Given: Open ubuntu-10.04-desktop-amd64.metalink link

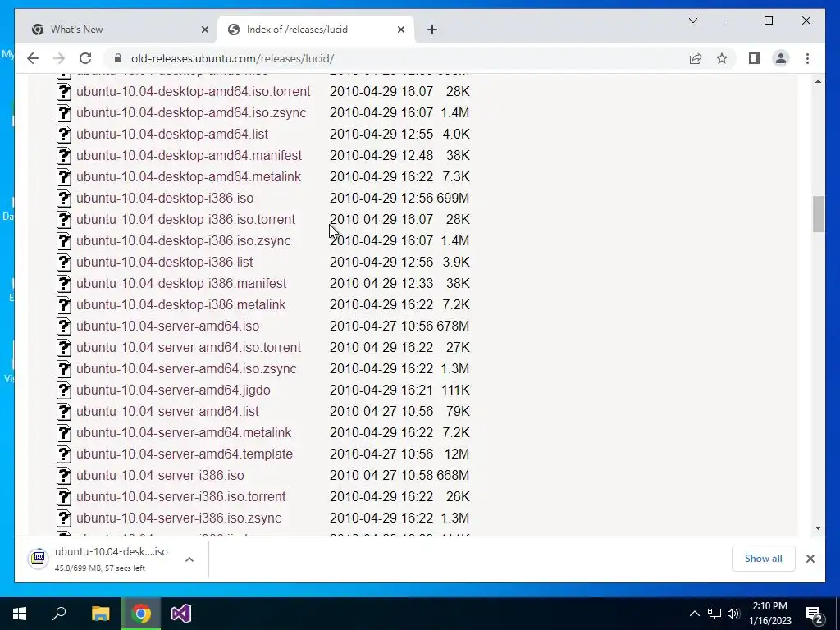Looking at the screenshot, I should (x=189, y=177).
